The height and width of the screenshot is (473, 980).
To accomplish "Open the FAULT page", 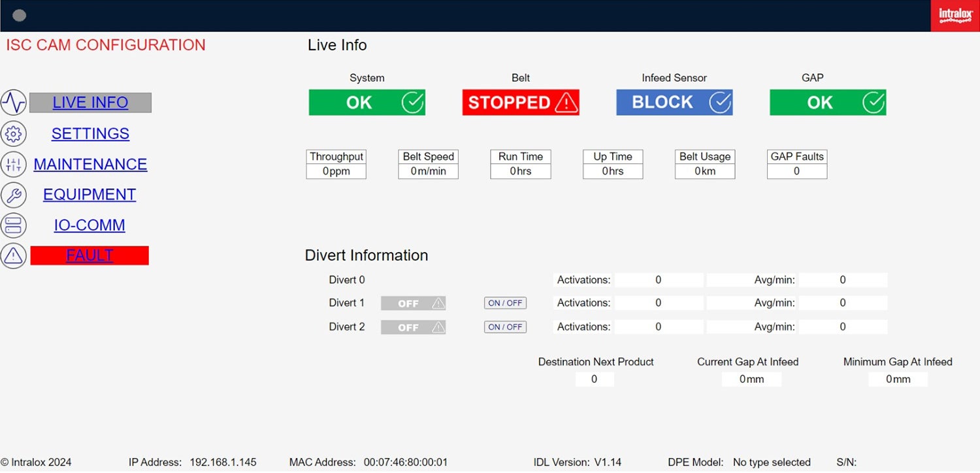I will click(x=90, y=255).
